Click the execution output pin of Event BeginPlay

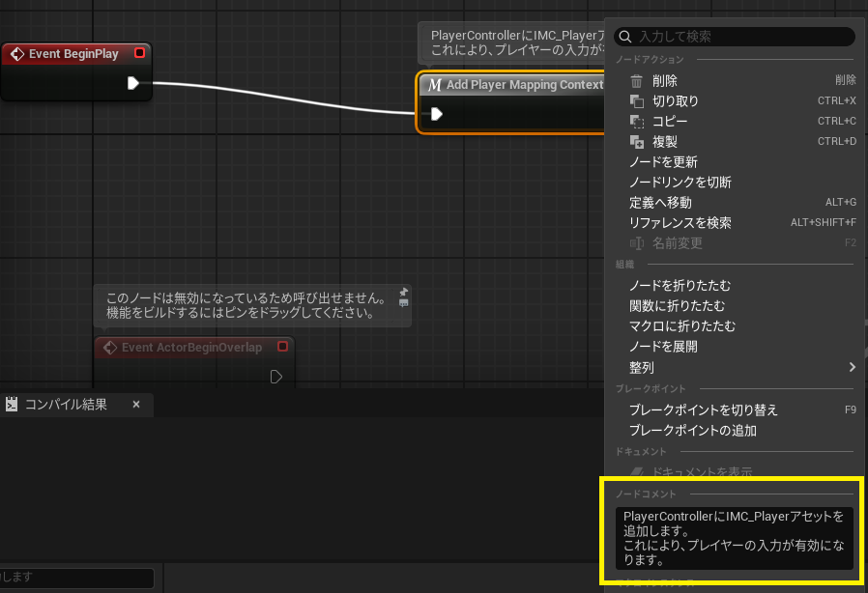pyautogui.click(x=132, y=83)
